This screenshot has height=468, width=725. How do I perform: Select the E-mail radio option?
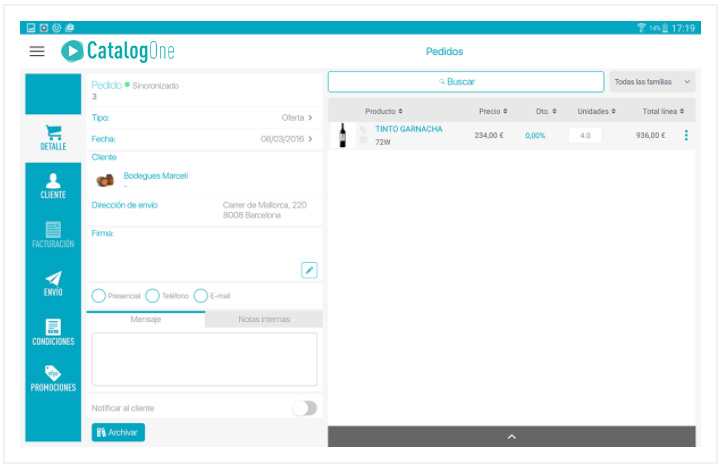click(x=200, y=296)
